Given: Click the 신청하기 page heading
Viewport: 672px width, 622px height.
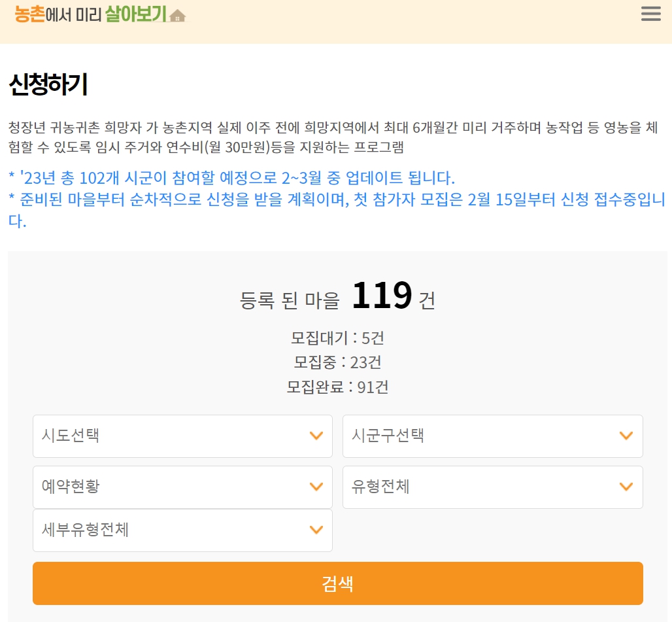Looking at the screenshot, I should [48, 84].
